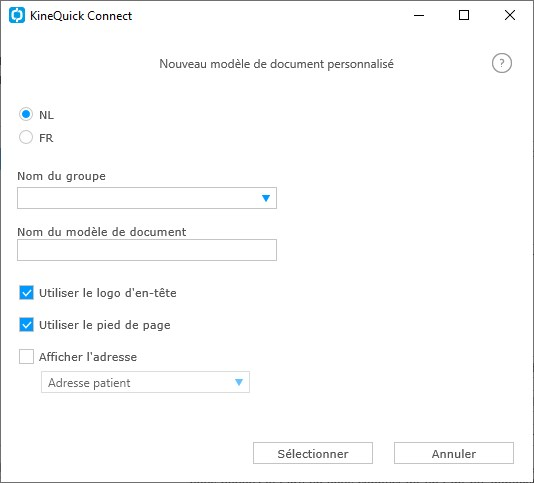The image size is (534, 483).
Task: Select the NL language radio button
Action: 26,114
